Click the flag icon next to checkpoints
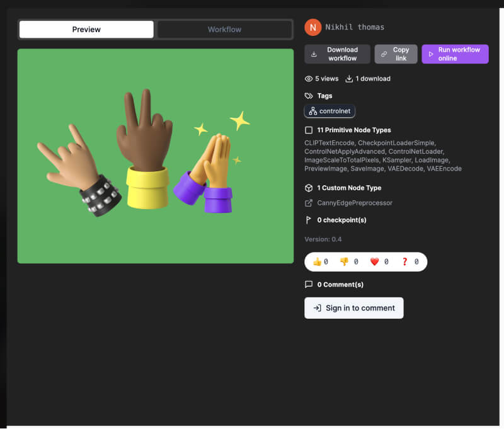Viewport: 504px width, 429px height. coord(309,220)
